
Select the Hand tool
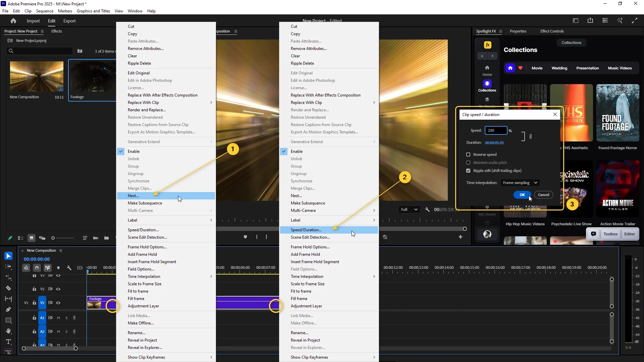[8, 331]
